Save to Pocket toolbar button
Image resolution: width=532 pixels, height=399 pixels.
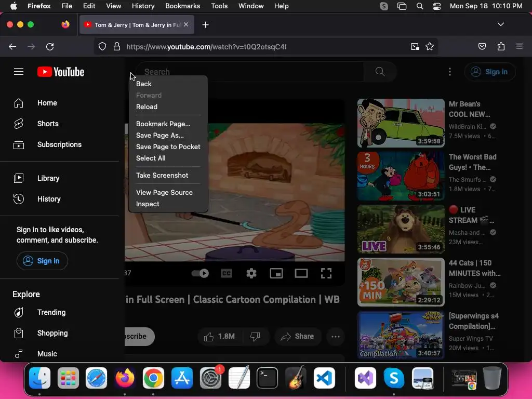482,46
